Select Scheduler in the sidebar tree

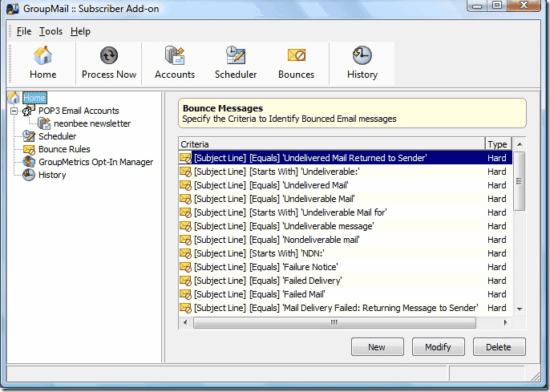(x=57, y=136)
